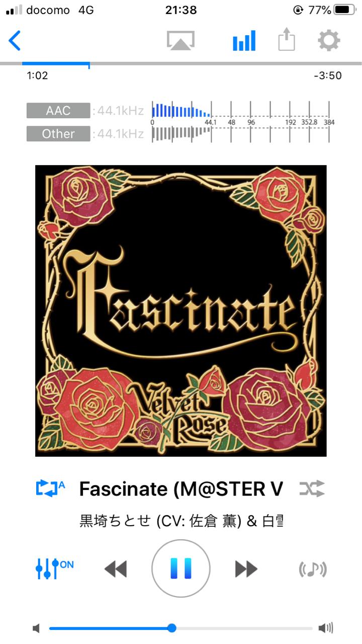Toggle repeat all mode
The width and height of the screenshot is (362, 644).
[x=51, y=488]
